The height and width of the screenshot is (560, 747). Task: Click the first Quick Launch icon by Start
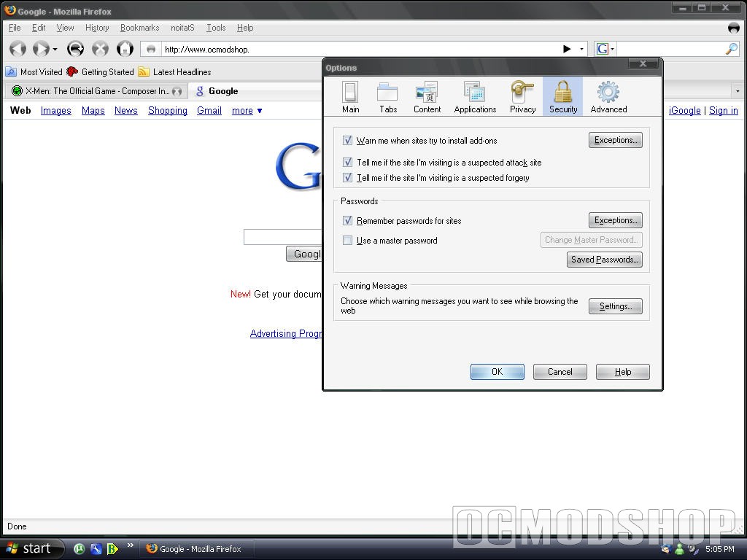(79, 549)
